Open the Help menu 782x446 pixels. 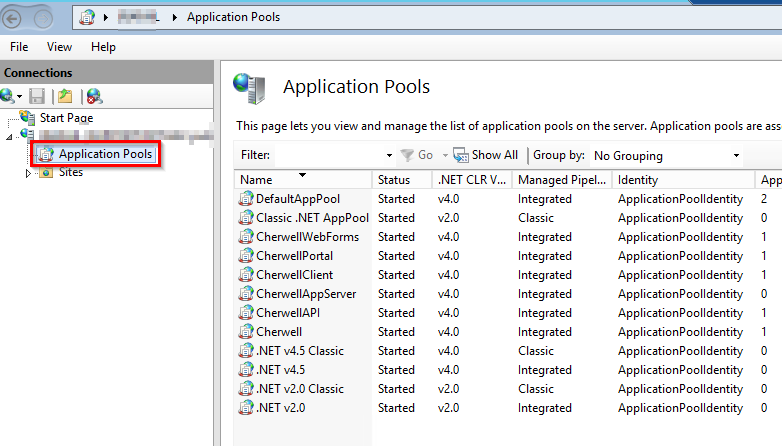coord(103,47)
